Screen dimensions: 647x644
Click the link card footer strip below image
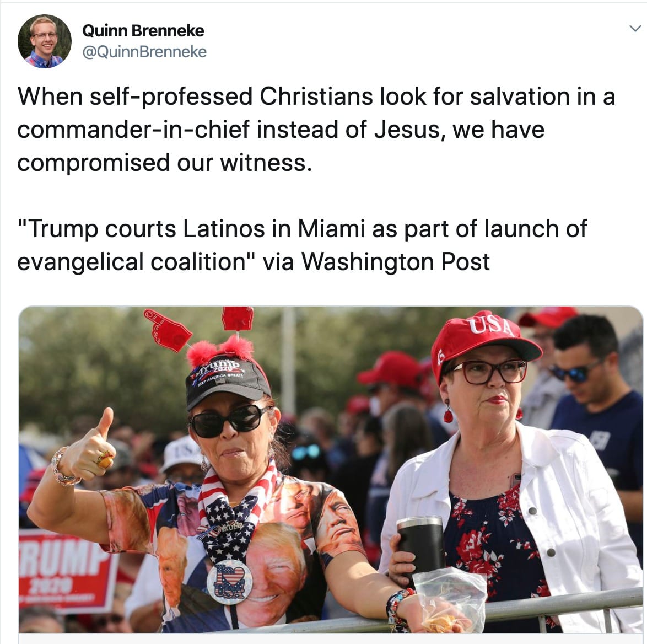coord(331,638)
